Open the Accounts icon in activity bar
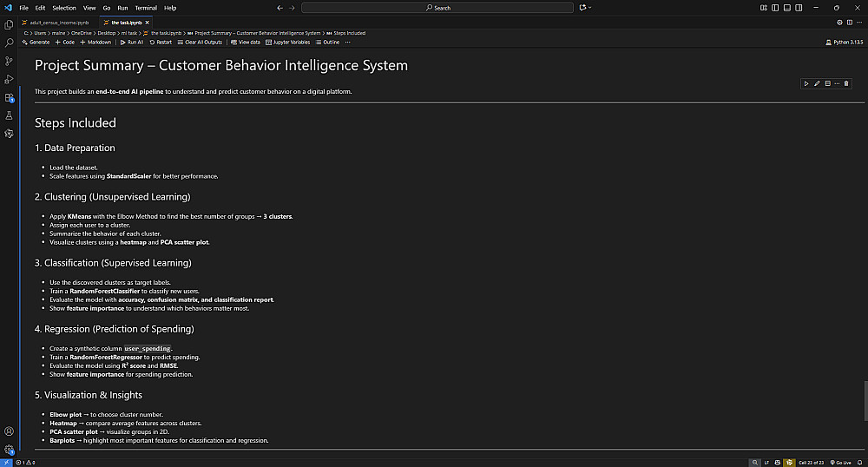Image resolution: width=868 pixels, height=467 pixels. click(x=9, y=431)
